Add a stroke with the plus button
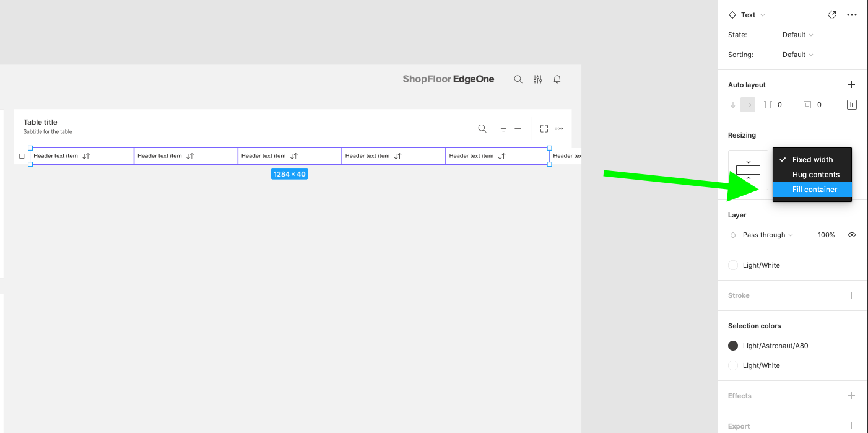The width and height of the screenshot is (868, 433). 851,295
